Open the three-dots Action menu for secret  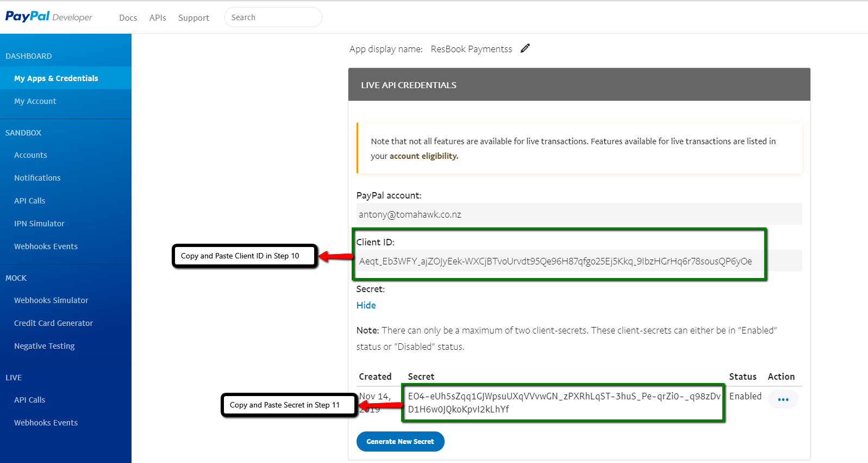(783, 399)
